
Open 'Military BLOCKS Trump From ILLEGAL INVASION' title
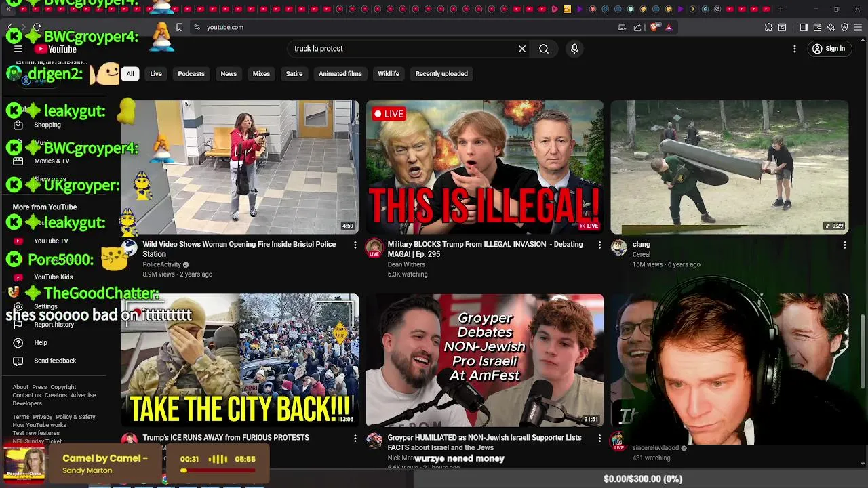click(485, 249)
